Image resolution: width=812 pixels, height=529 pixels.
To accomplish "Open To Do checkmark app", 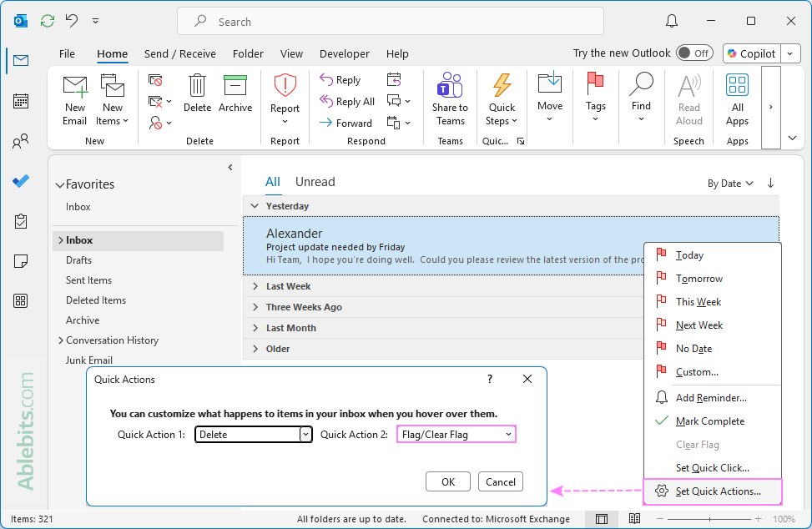I will point(21,181).
